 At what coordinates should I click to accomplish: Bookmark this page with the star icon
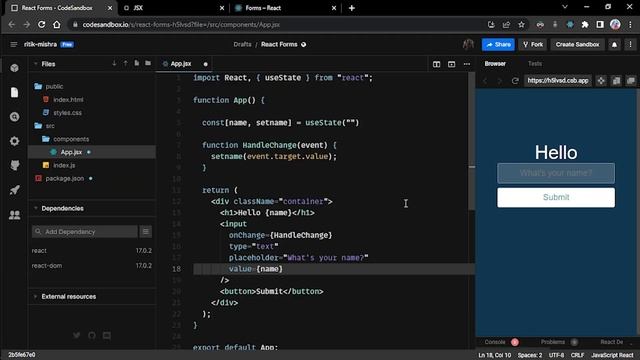click(521, 24)
